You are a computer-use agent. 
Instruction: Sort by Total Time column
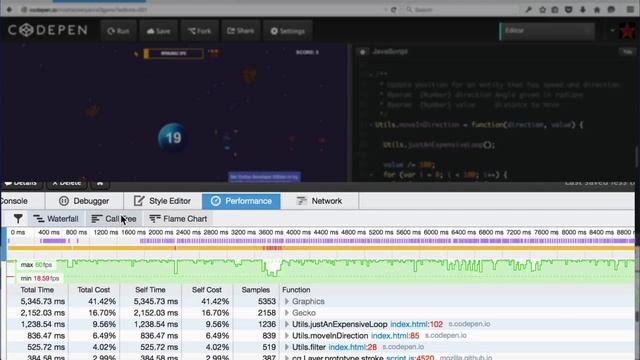[x=37, y=290]
